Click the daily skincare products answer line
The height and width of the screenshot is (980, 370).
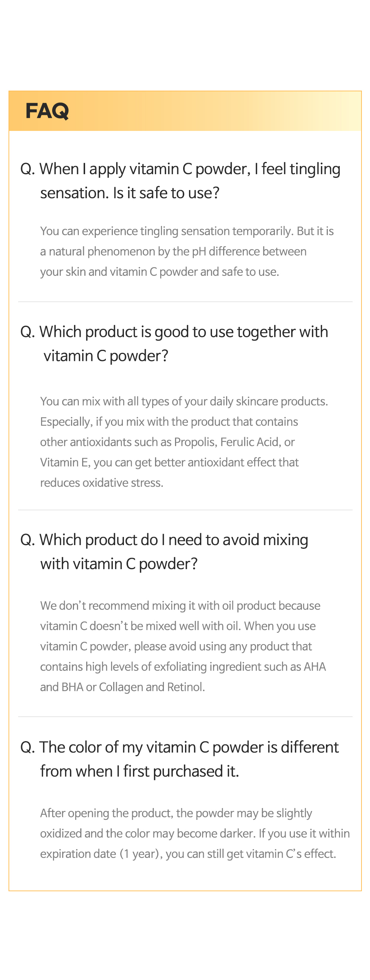(184, 401)
